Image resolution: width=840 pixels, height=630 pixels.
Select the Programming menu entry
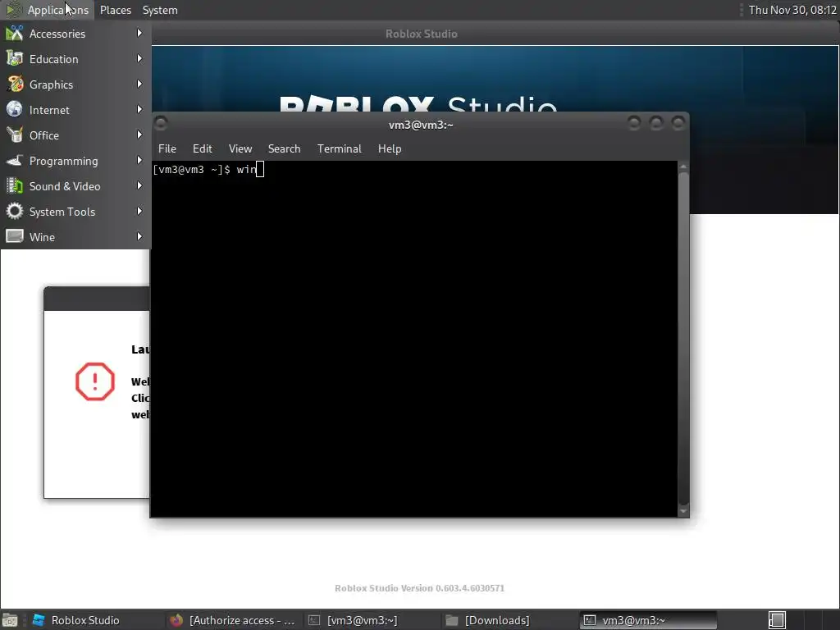(x=75, y=160)
